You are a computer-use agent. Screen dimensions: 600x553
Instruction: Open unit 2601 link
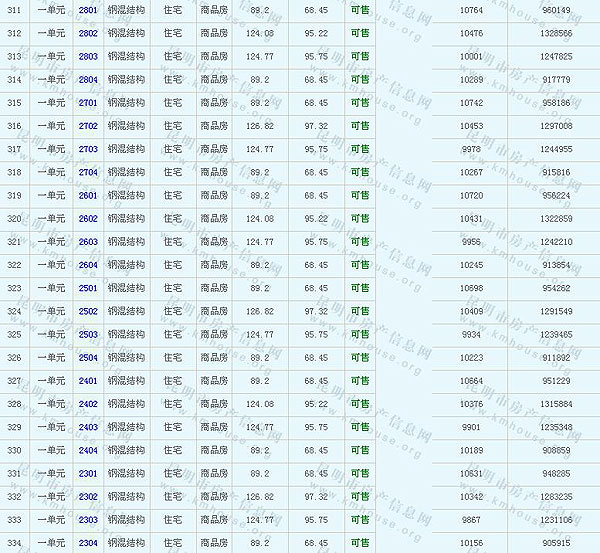88,195
